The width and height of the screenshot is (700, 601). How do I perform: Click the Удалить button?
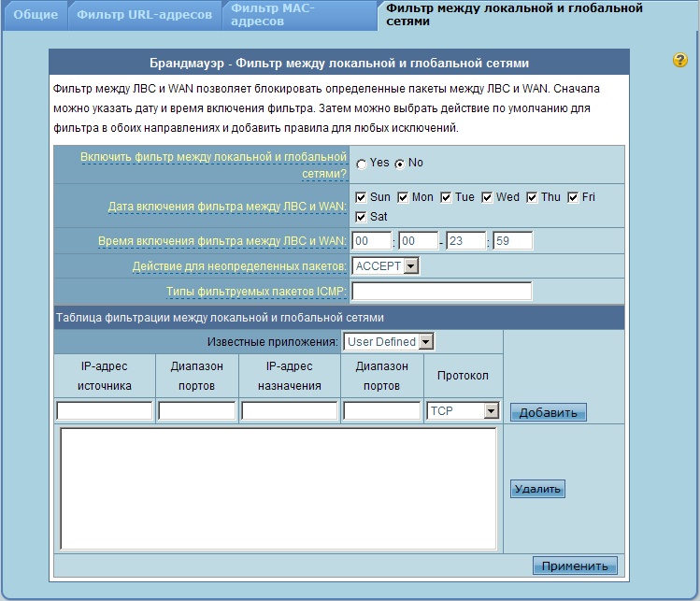click(x=537, y=489)
